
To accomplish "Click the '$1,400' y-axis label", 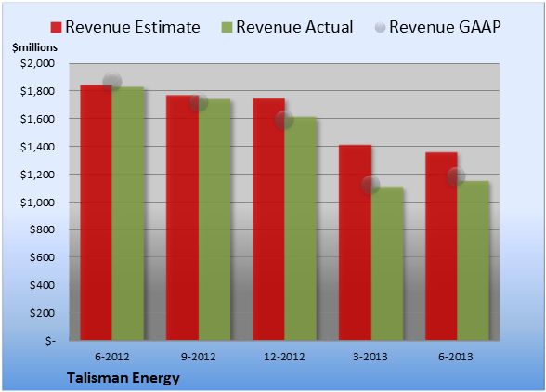I will coord(37,147).
